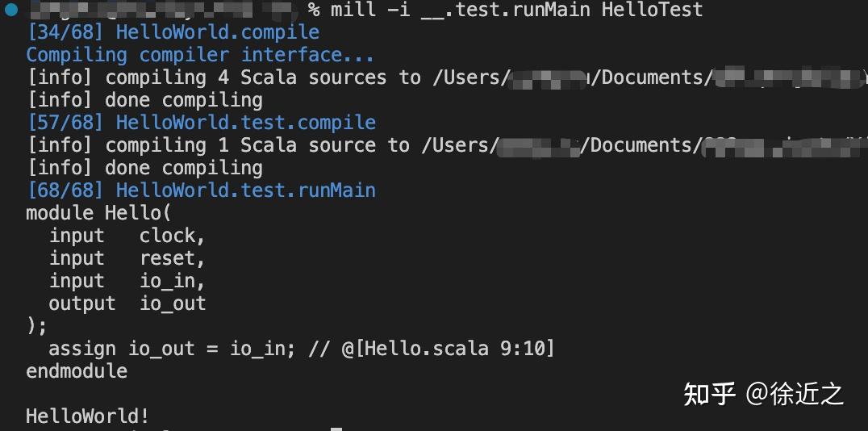Open the /Users path after '4 Scala sources to'
This screenshot has width=868, height=431.
point(645,77)
